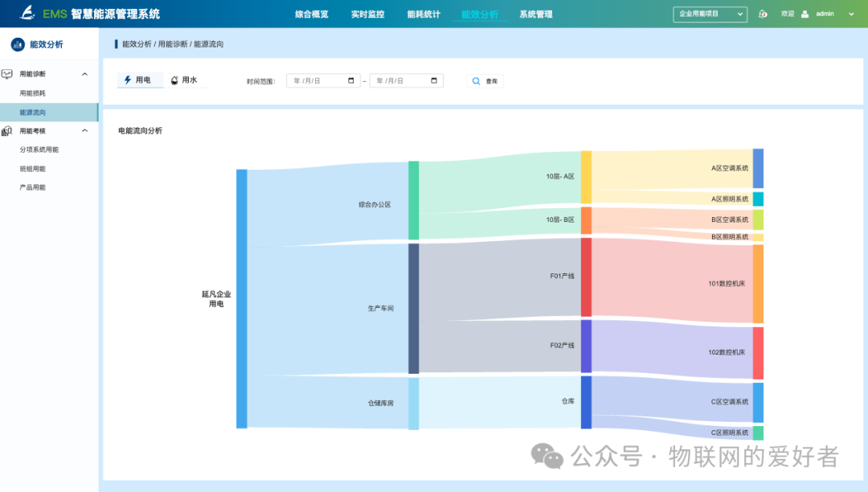
Task: Click the 查询 query button
Action: click(485, 80)
